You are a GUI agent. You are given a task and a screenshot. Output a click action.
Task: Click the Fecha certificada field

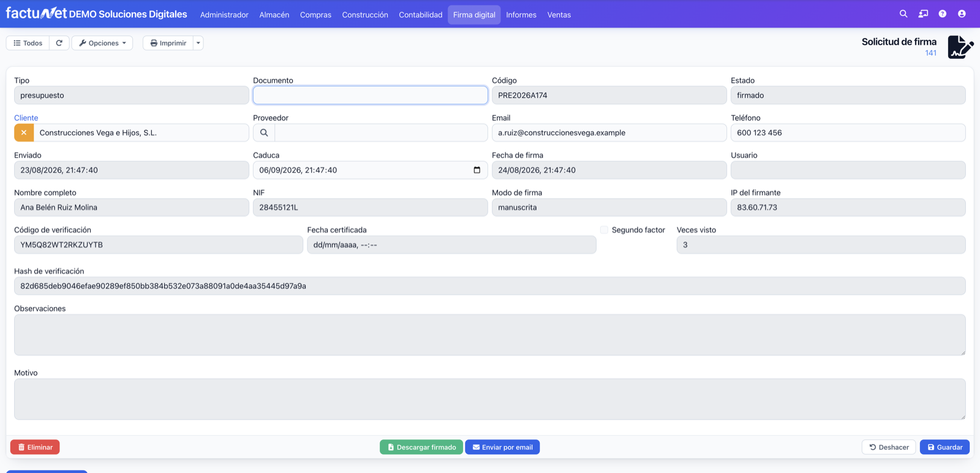[x=452, y=245]
